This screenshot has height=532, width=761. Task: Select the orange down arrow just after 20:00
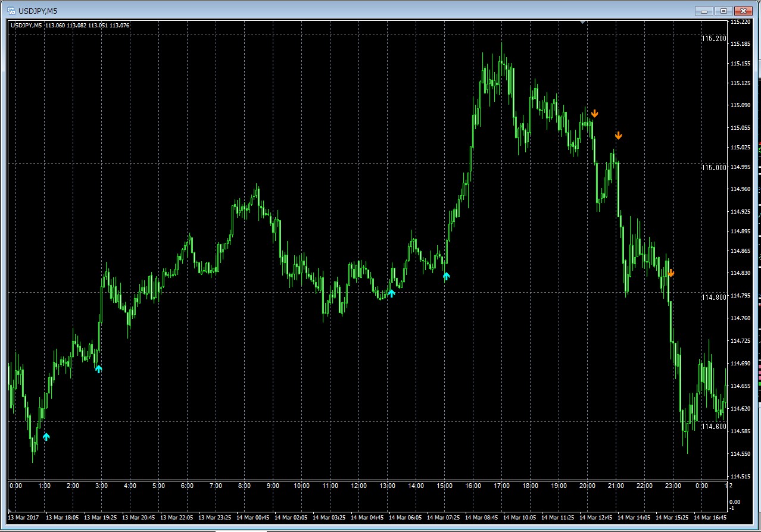click(x=594, y=113)
